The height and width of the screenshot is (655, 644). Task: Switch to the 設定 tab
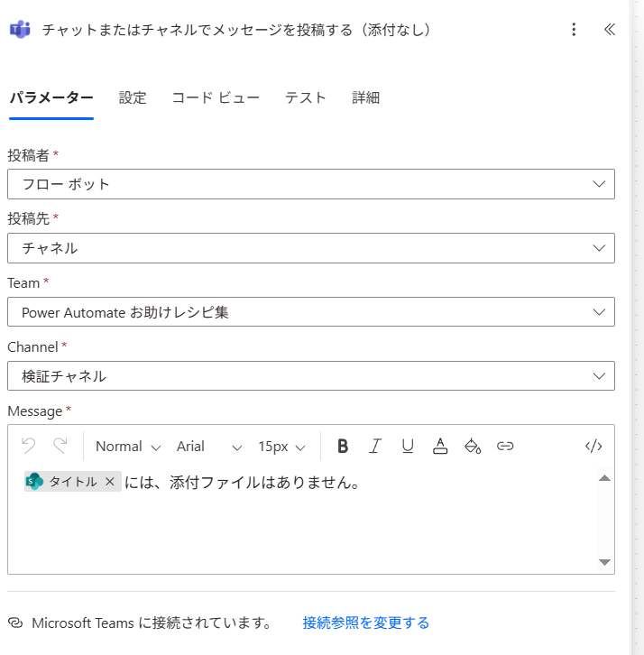click(x=133, y=97)
